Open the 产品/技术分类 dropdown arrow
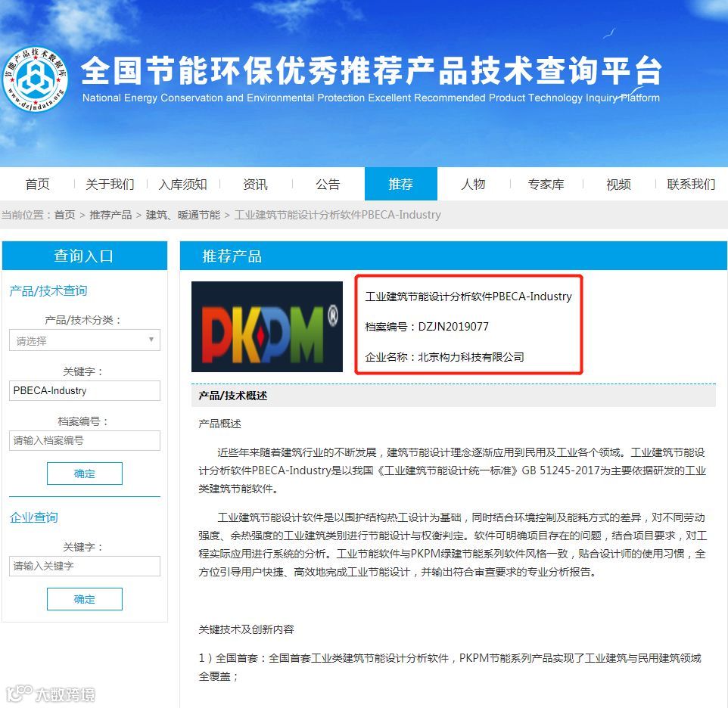The image size is (728, 708). tap(151, 340)
